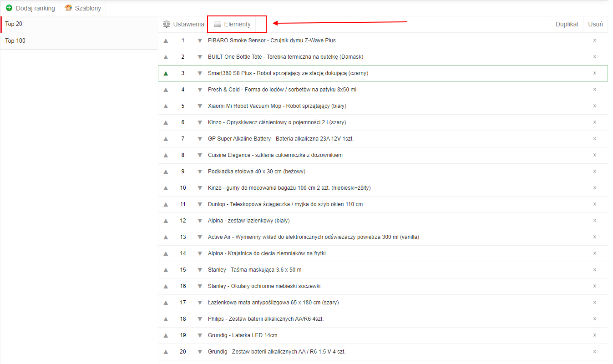Move Alpina zestaw łazienkowy up

click(x=166, y=221)
